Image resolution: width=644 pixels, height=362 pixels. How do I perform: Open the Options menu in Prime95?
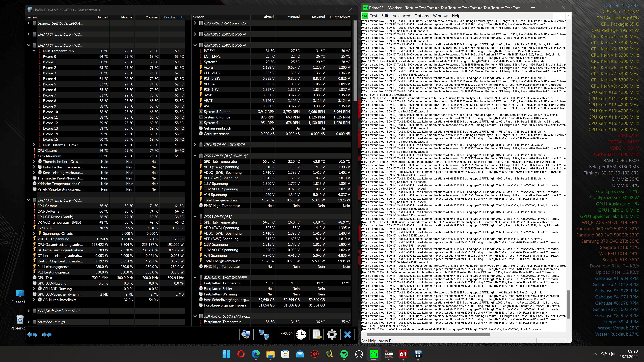pyautogui.click(x=421, y=16)
